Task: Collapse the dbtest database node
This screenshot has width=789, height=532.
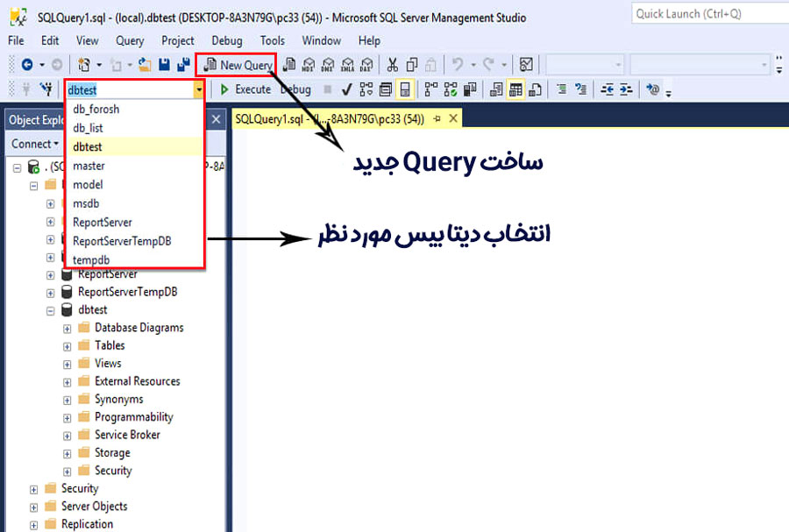Action: tap(50, 311)
